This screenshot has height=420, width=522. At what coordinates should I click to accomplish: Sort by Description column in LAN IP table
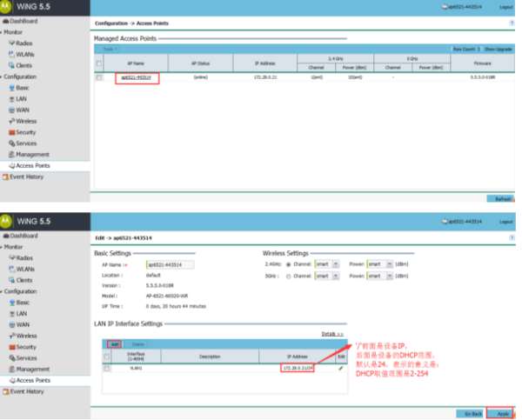(210, 357)
